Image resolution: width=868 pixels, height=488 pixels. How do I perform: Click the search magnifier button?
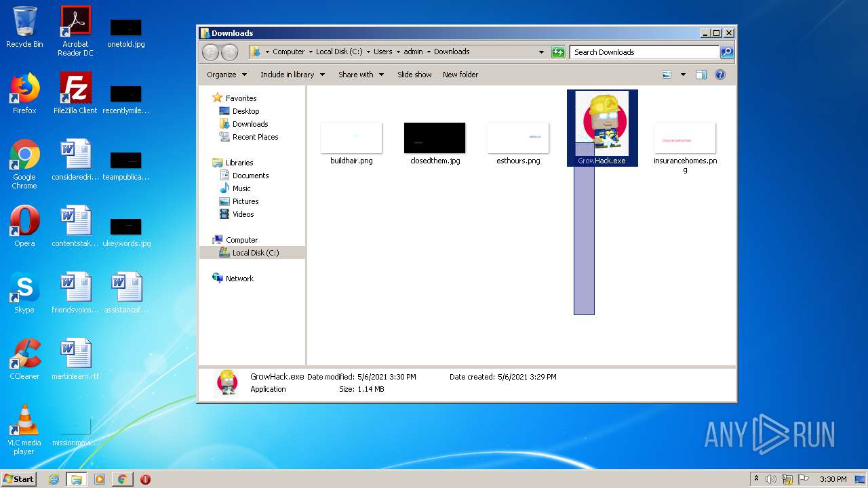(726, 52)
